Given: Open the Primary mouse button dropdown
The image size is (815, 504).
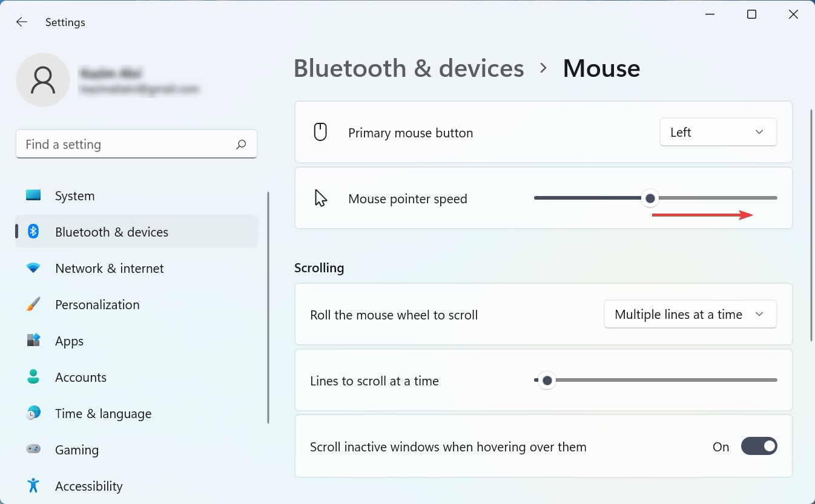Looking at the screenshot, I should pyautogui.click(x=718, y=132).
